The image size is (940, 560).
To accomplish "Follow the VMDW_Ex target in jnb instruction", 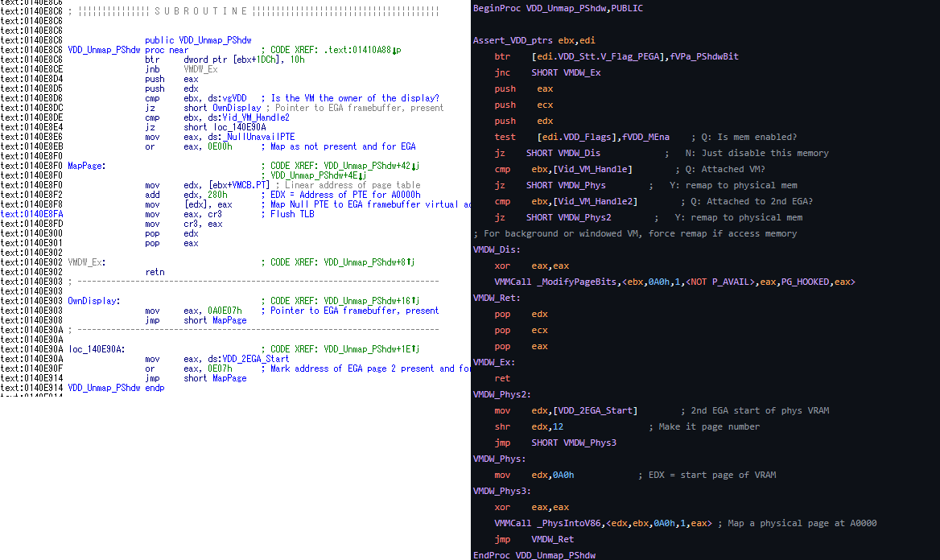I will [x=200, y=69].
